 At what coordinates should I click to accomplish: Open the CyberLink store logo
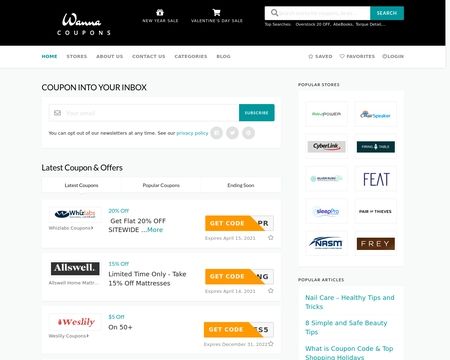pyautogui.click(x=326, y=147)
